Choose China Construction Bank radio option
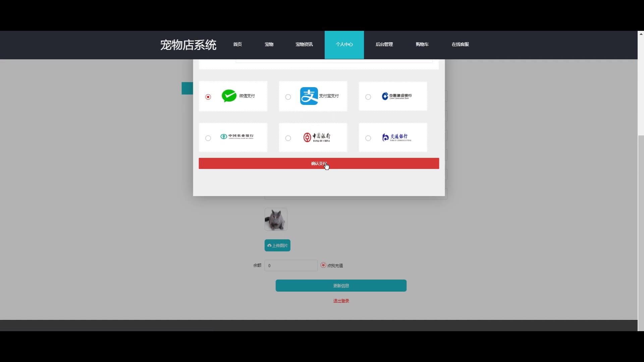Image resolution: width=644 pixels, height=362 pixels. (x=368, y=97)
